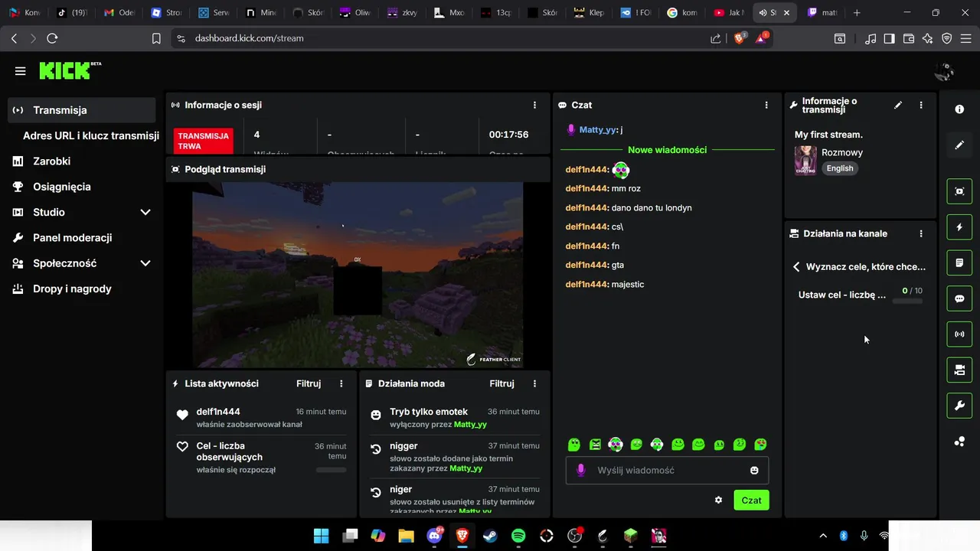Viewport: 980px width, 551px height.
Task: Toggle the stream preview panel in the sidebar
Action: click(x=959, y=191)
